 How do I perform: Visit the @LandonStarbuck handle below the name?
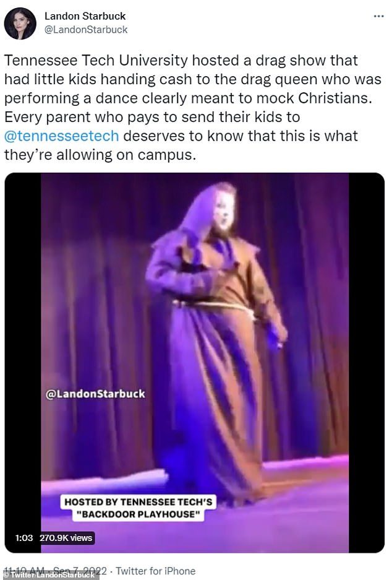point(86,30)
